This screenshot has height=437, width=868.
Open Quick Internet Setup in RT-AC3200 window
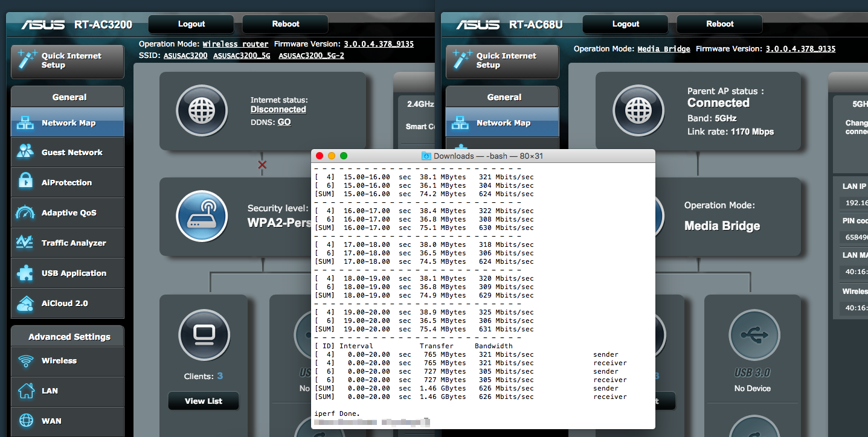[68, 61]
